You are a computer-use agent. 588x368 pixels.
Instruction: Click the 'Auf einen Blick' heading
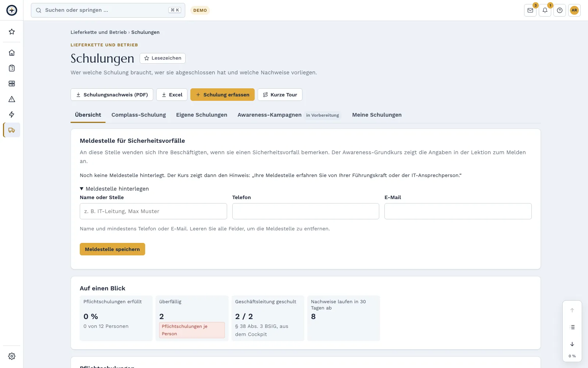(103, 289)
